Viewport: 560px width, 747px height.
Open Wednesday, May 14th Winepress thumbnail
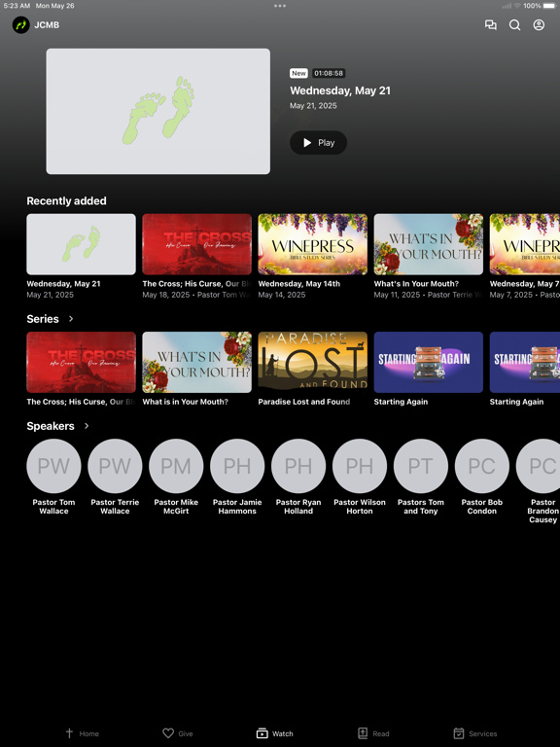[x=312, y=244]
